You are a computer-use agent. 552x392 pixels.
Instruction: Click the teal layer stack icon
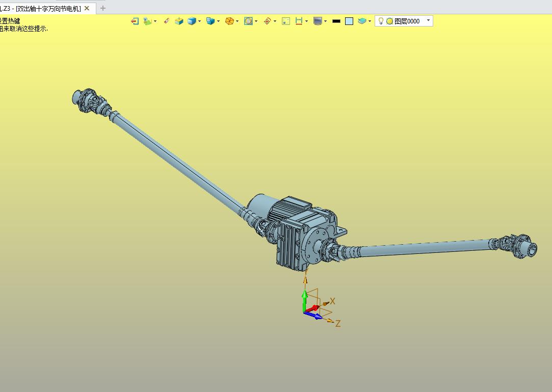[x=362, y=21]
